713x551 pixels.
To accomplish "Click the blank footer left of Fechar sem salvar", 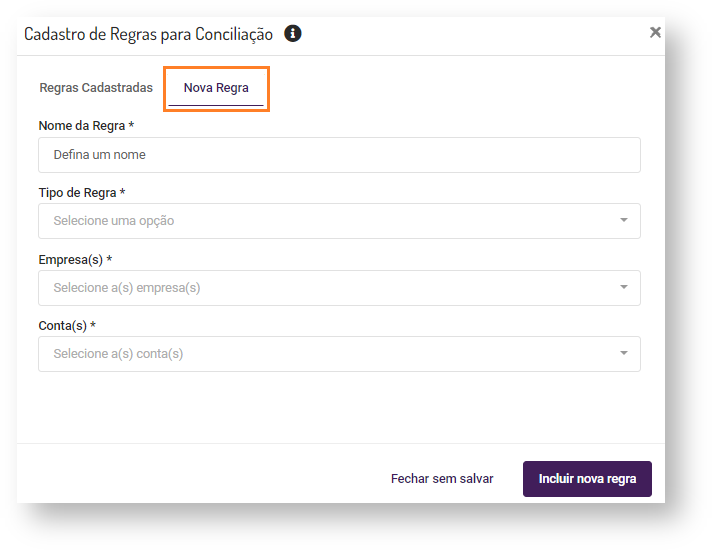I will (200, 479).
